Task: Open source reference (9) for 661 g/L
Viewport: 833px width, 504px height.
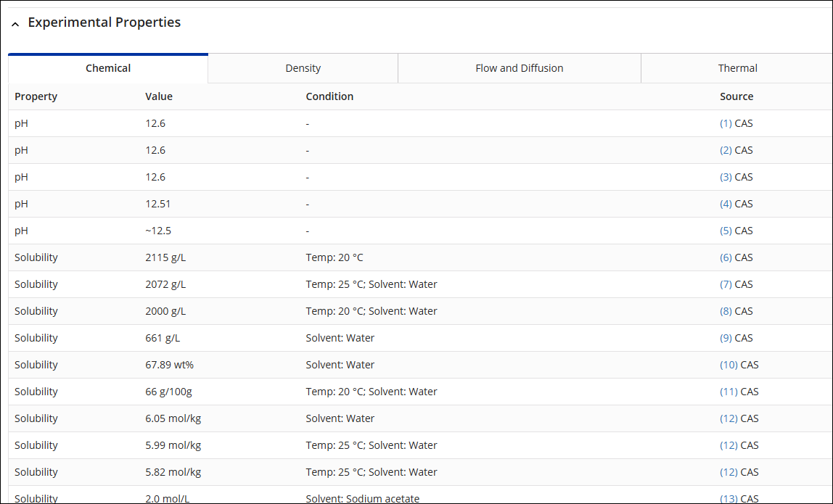Action: click(726, 338)
